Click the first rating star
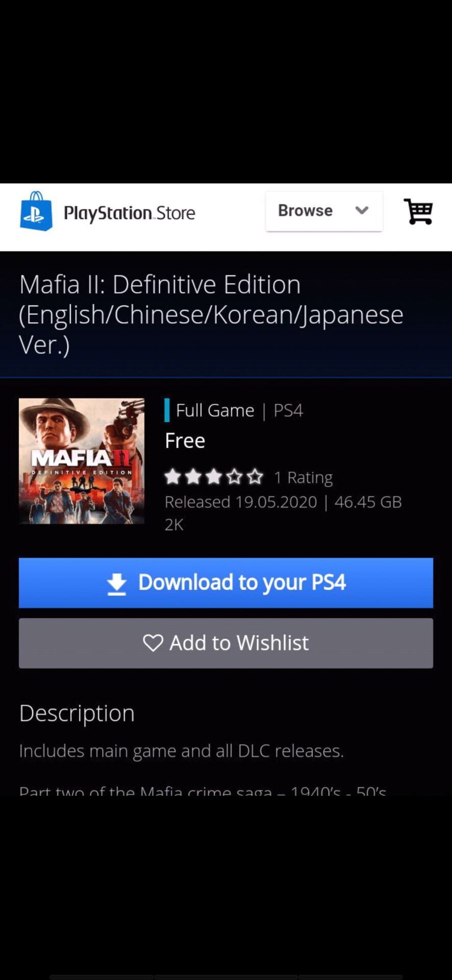This screenshot has width=452, height=980. click(x=173, y=477)
